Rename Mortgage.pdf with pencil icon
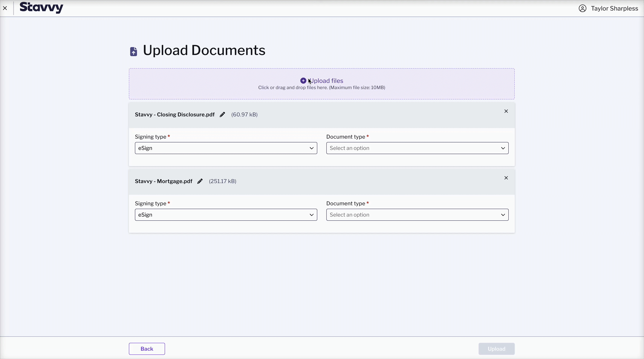This screenshot has height=359, width=644. (x=200, y=181)
